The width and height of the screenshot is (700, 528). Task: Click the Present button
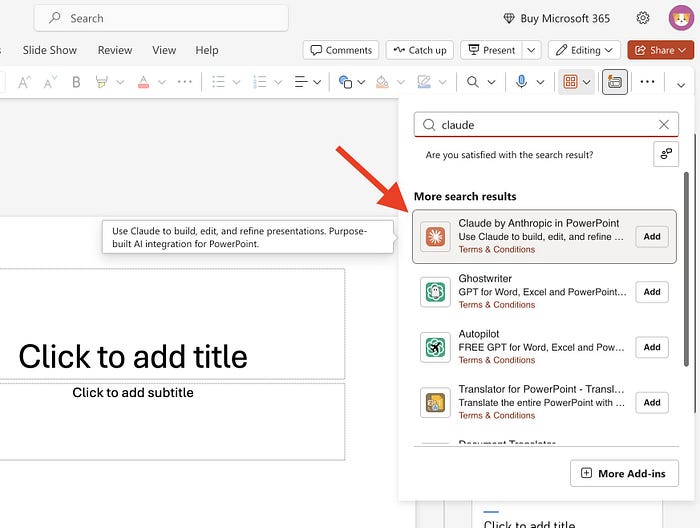tap(491, 50)
